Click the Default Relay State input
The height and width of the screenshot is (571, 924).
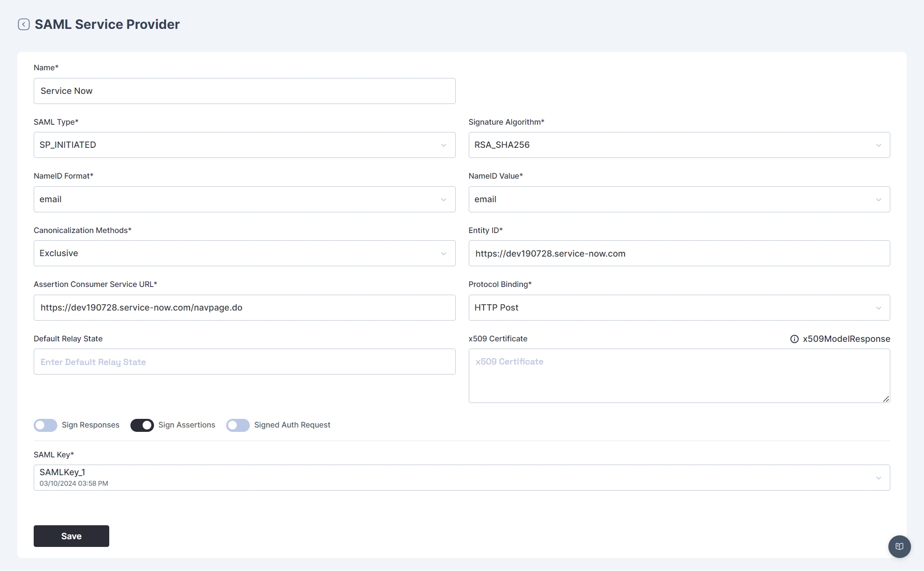click(244, 362)
